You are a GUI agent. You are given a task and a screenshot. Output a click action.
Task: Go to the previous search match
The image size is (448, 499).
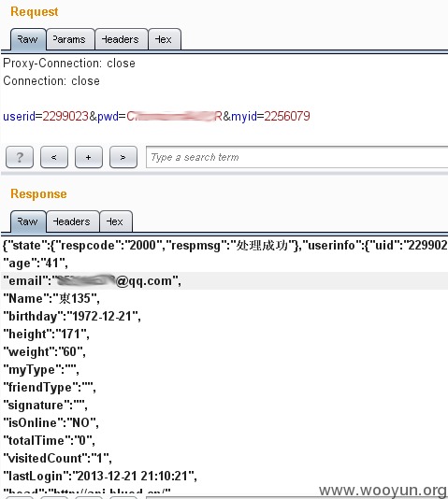54,157
